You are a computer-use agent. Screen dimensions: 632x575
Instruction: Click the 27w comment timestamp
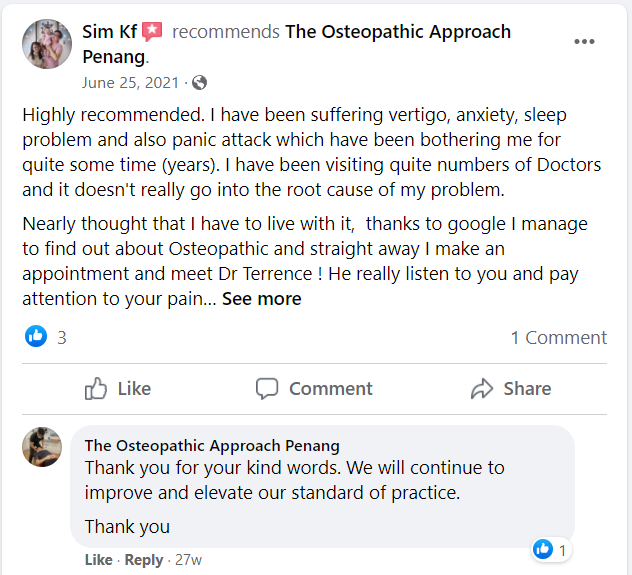[x=188, y=560]
